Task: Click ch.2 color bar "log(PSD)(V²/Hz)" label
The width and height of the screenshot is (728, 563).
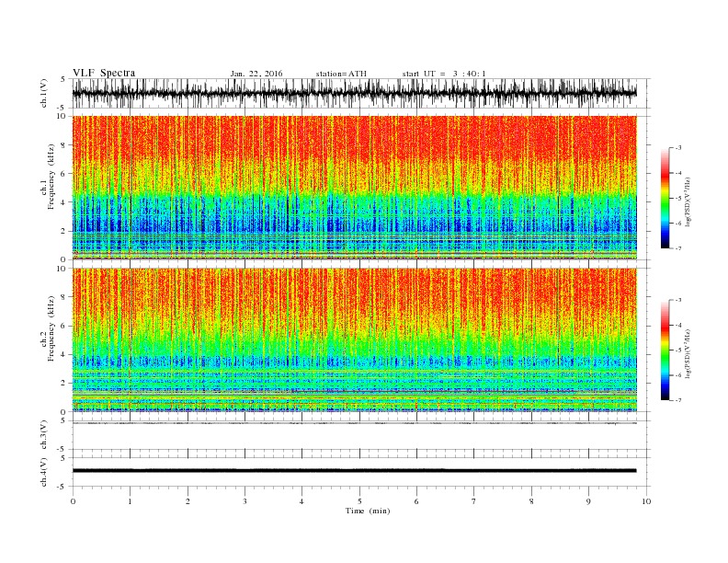Action: click(688, 353)
